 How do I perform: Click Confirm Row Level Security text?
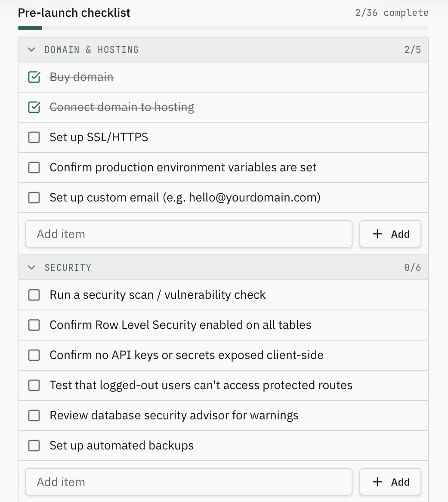[180, 325]
